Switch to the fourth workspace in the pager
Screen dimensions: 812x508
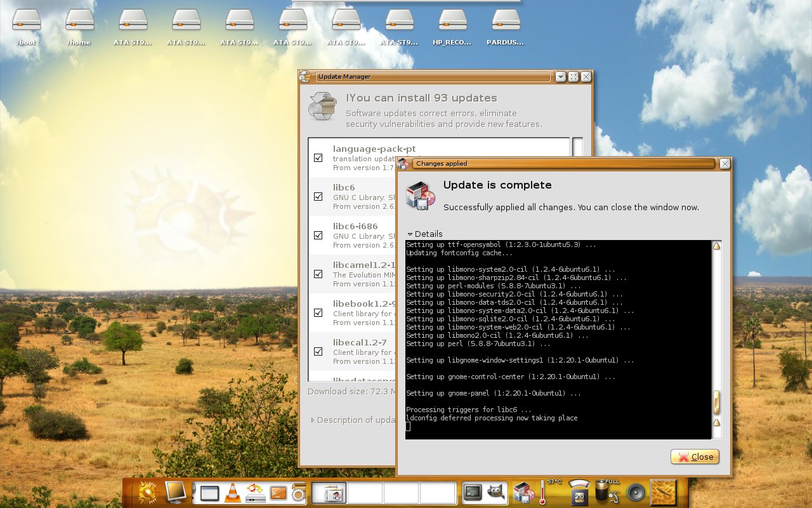[x=437, y=493]
